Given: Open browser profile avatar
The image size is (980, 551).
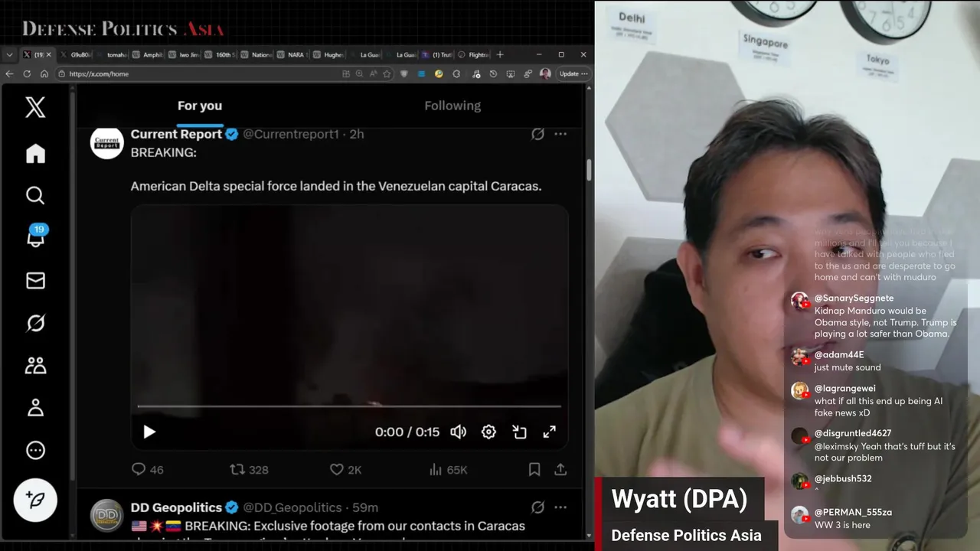Looking at the screenshot, I should point(545,73).
